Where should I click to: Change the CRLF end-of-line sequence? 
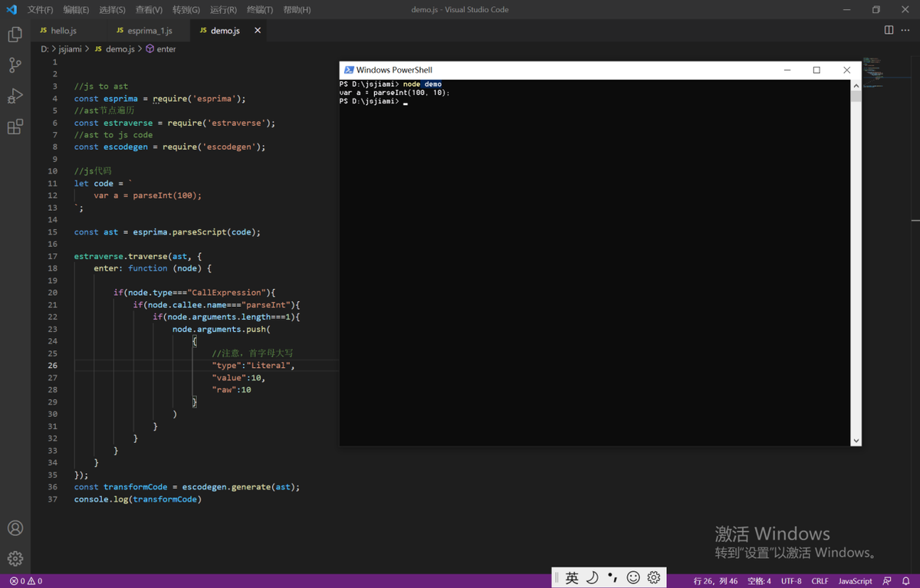coord(820,581)
